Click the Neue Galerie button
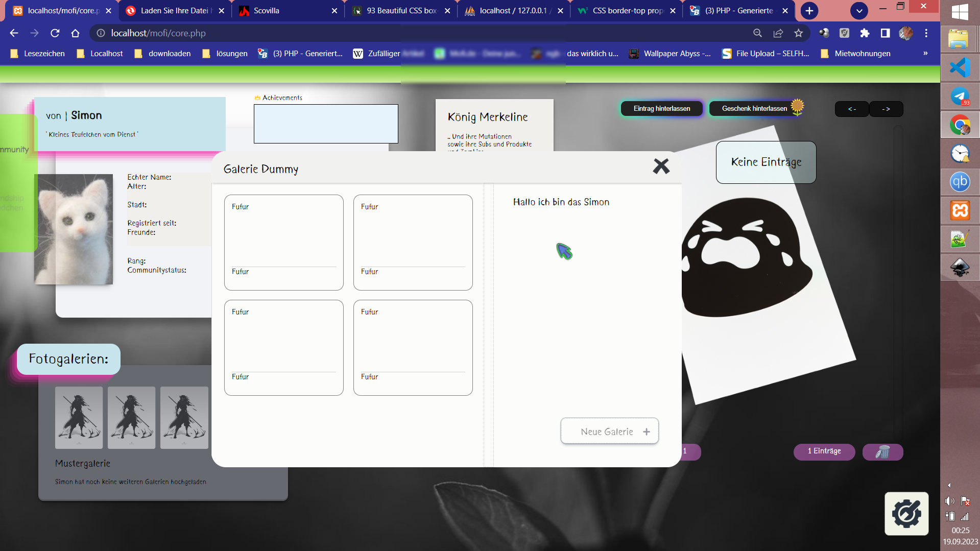This screenshot has width=980, height=551. point(609,432)
